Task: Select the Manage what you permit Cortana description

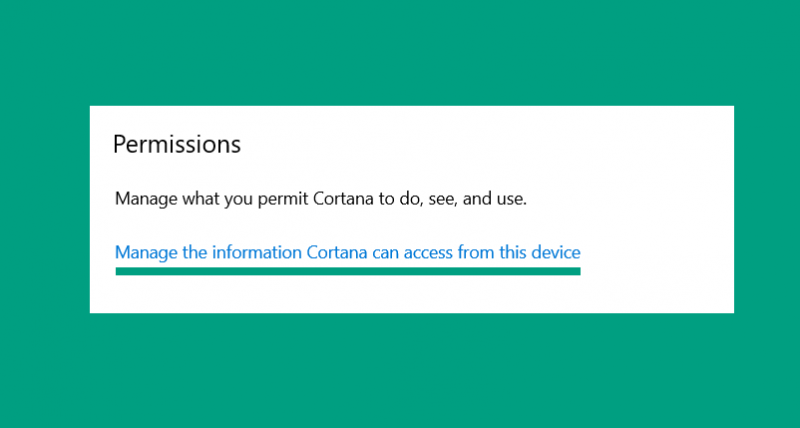Action: coord(320,199)
